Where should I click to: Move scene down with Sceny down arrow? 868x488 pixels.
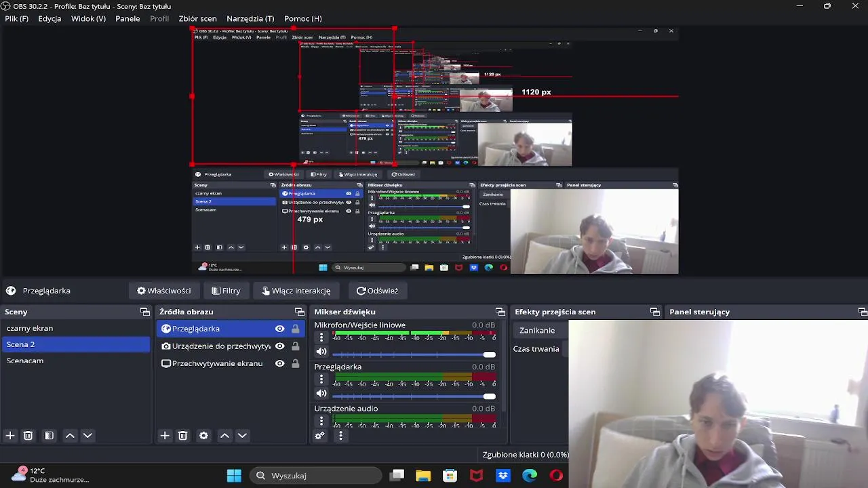point(87,436)
